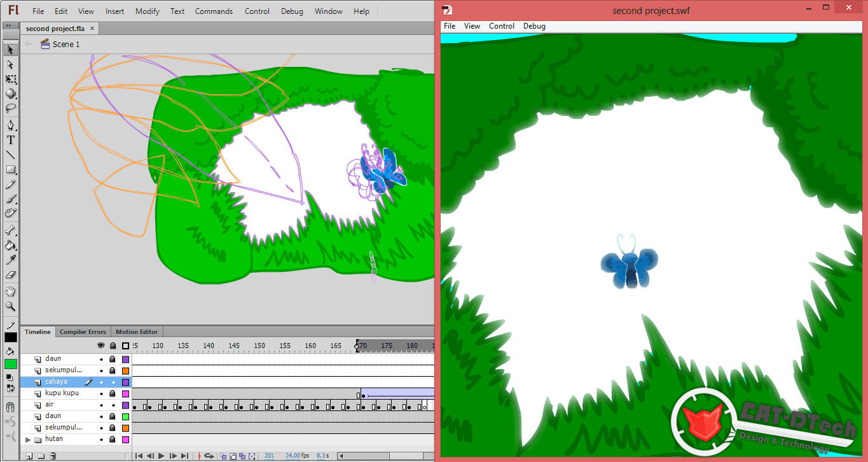868x462 pixels.
Task: Click the Scene 1 breadcrumb
Action: tap(67, 44)
